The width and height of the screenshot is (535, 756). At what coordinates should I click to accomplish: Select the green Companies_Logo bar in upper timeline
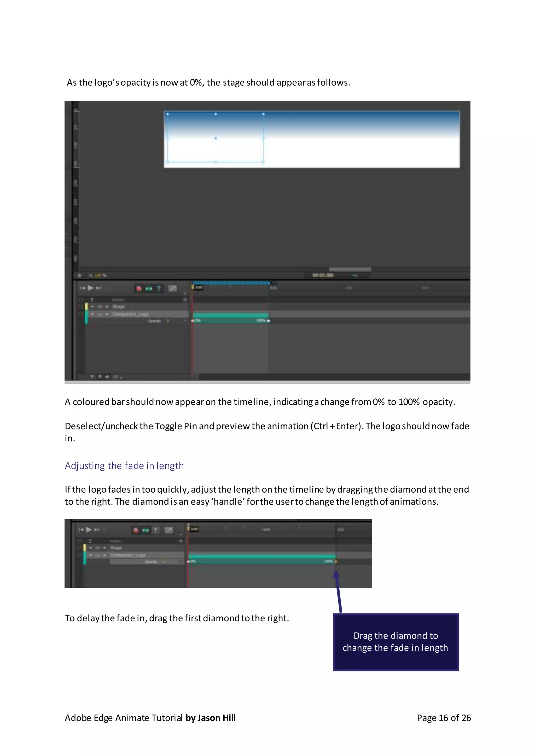pyautogui.click(x=231, y=315)
